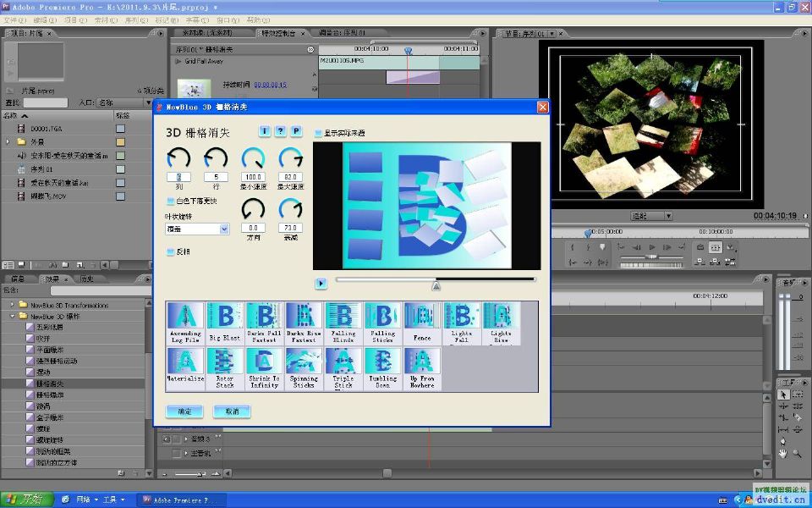This screenshot has height=508, width=812.
Task: Select the 栅格消失 effect in Effects list
Action: (x=50, y=384)
